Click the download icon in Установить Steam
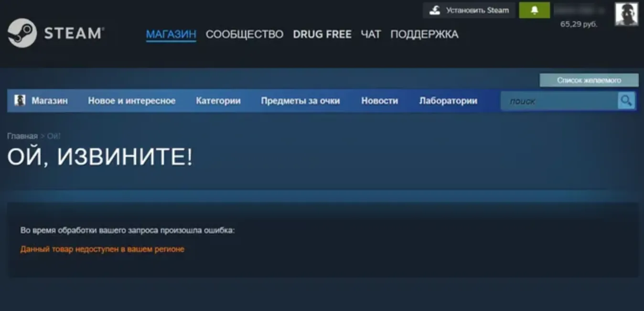The height and width of the screenshot is (311, 644). pos(435,11)
